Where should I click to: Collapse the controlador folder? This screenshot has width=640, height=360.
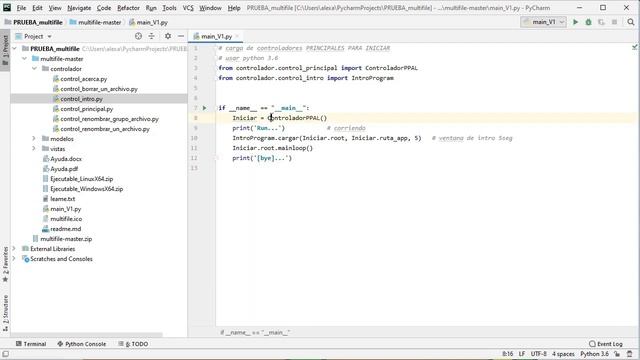(34, 69)
